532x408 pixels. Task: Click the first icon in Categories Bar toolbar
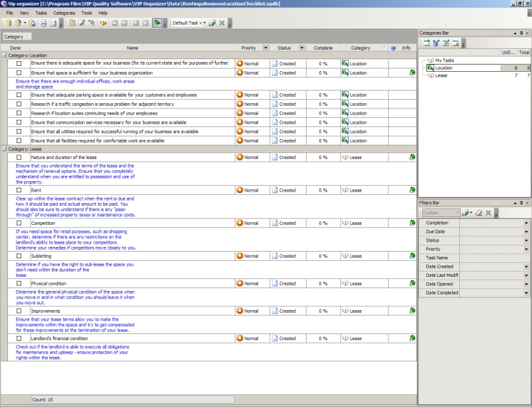click(x=426, y=43)
